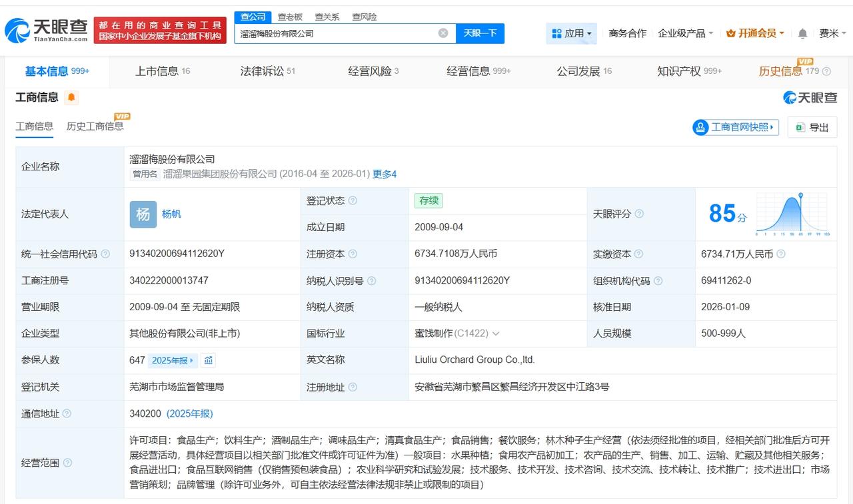Click the 成立日期 value 2009-09-04
Viewport: 853px width, 504px height.
pyautogui.click(x=438, y=228)
